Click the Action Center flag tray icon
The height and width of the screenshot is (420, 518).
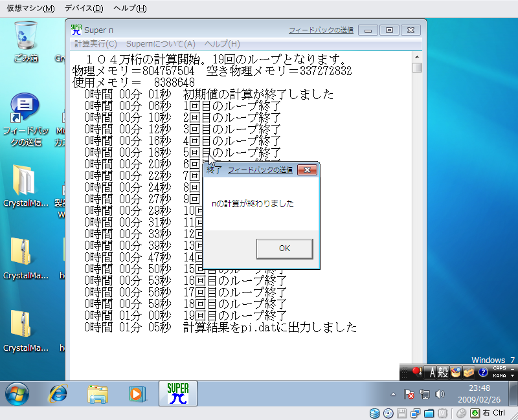coord(409,394)
